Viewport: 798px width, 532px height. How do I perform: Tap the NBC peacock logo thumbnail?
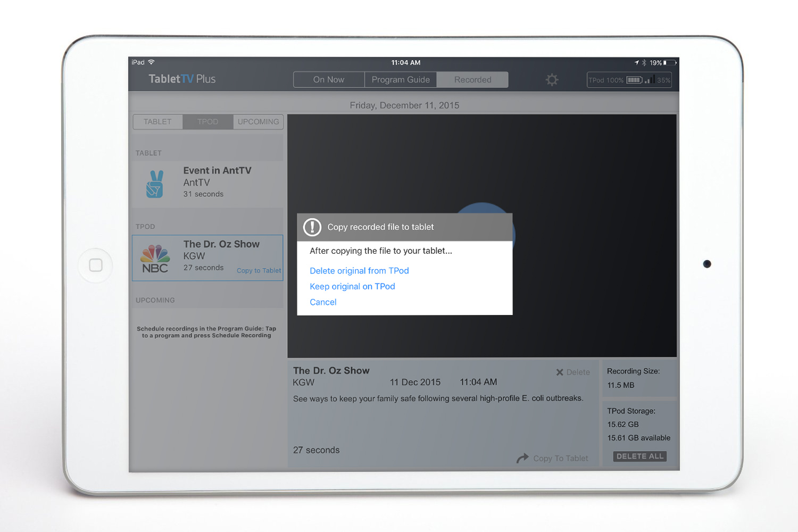(x=155, y=259)
